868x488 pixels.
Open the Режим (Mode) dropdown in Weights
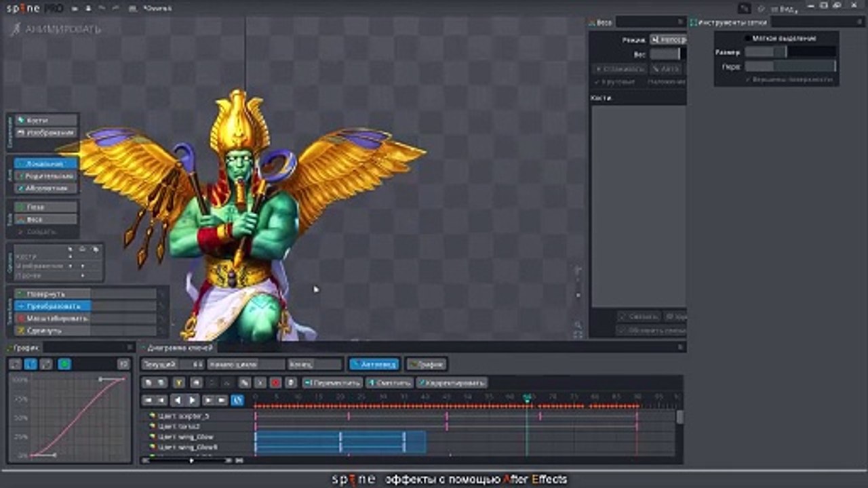point(668,40)
